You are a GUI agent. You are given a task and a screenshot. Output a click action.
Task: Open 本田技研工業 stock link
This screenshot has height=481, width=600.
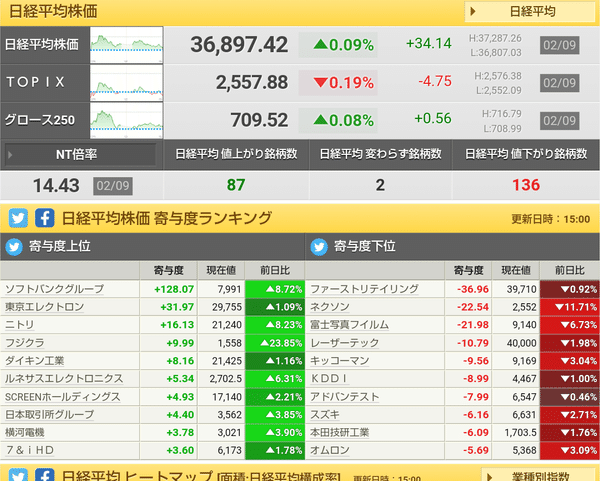pyautogui.click(x=339, y=433)
